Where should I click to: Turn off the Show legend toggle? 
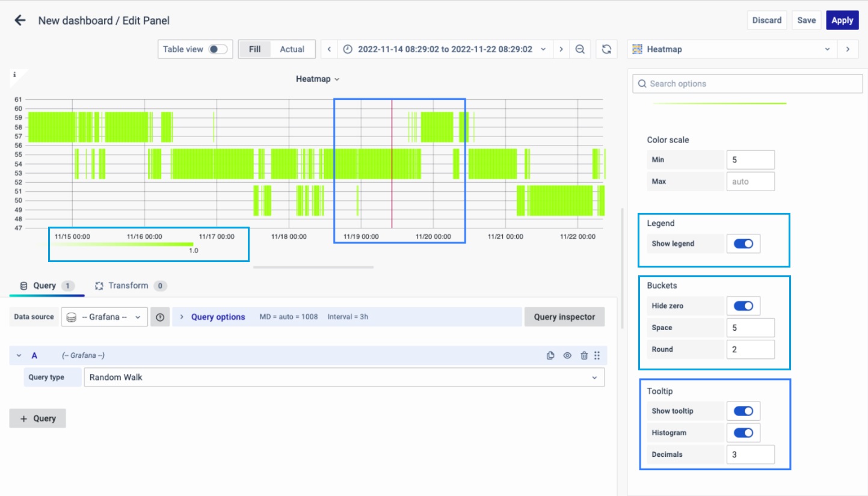[x=743, y=244]
